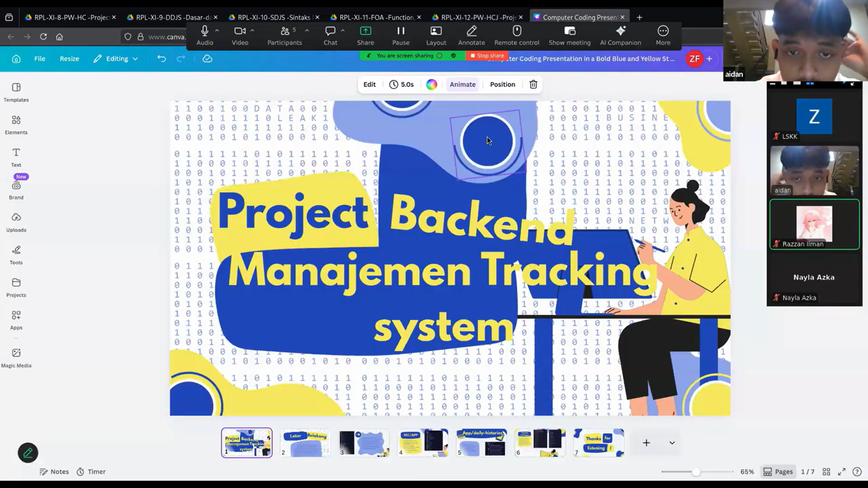The height and width of the screenshot is (488, 868).
Task: Click the cloud save status icon
Action: [x=208, y=59]
